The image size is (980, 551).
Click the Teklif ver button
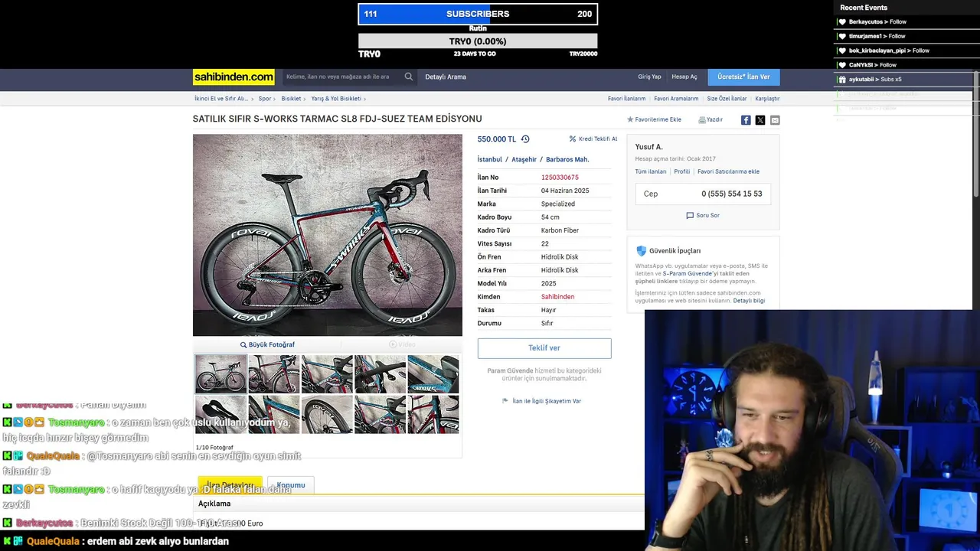pos(544,348)
